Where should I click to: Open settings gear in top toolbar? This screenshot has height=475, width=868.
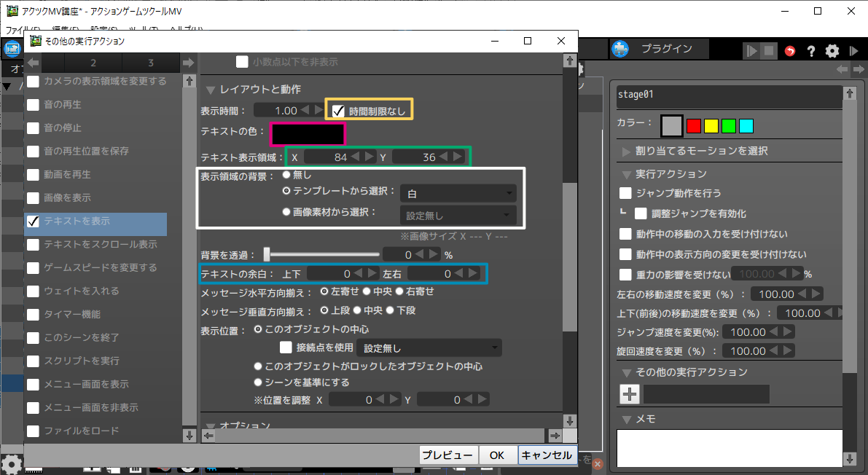[832, 51]
